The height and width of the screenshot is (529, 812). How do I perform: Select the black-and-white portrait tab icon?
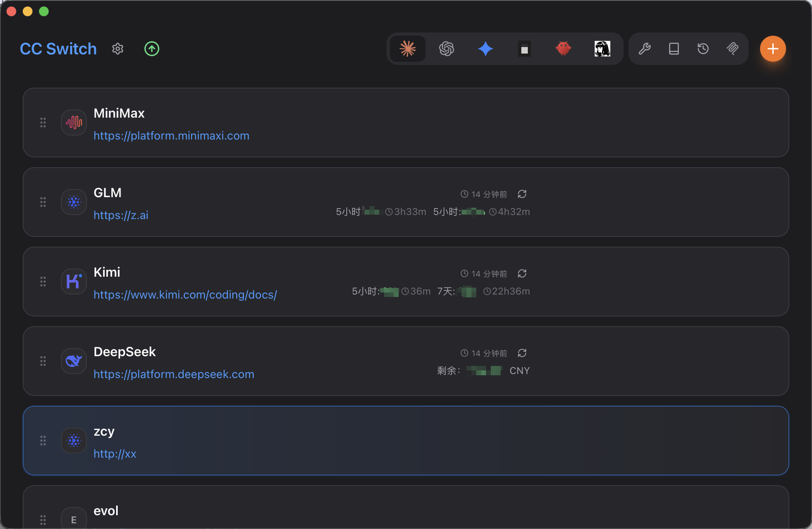click(603, 49)
